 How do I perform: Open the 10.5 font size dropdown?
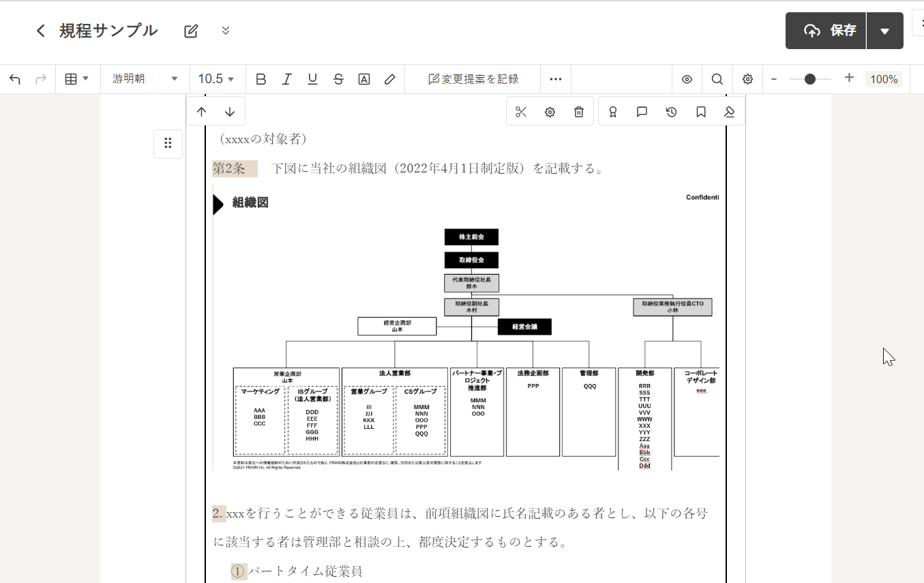tap(216, 79)
